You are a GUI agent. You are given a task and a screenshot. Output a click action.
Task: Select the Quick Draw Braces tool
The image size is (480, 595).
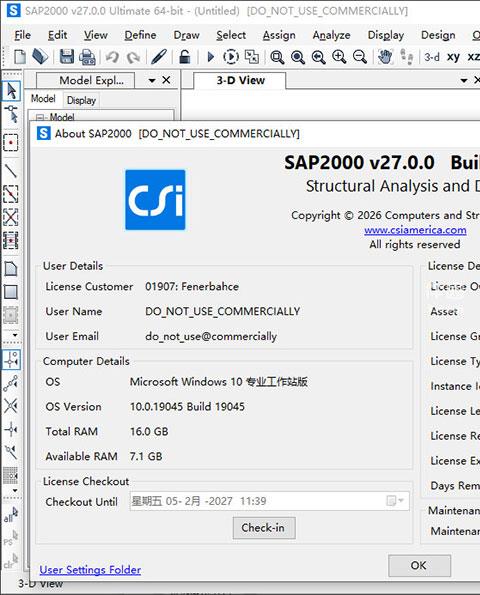click(x=11, y=217)
